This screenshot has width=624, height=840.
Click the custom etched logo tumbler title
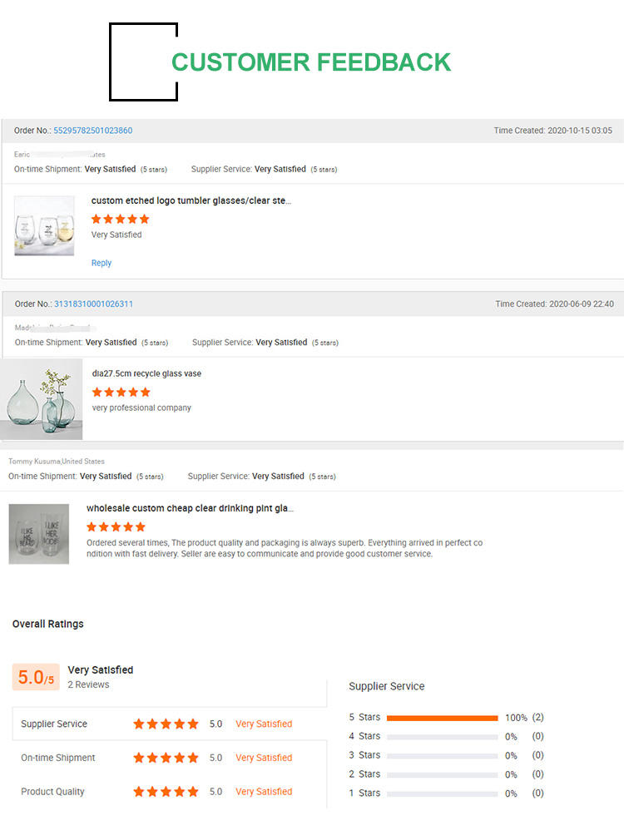pyautogui.click(x=191, y=200)
